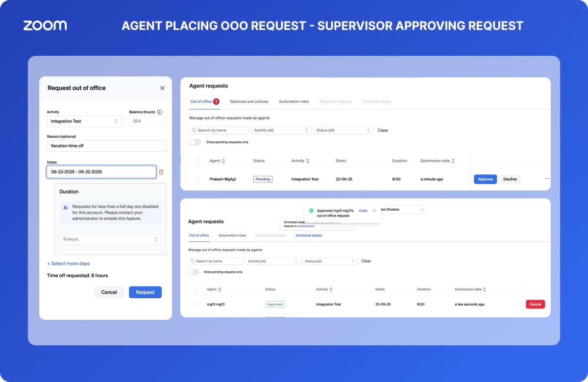This screenshot has height=382, width=588.
Task: Check the box for Prakash MgAg1 row
Action: click(x=198, y=179)
